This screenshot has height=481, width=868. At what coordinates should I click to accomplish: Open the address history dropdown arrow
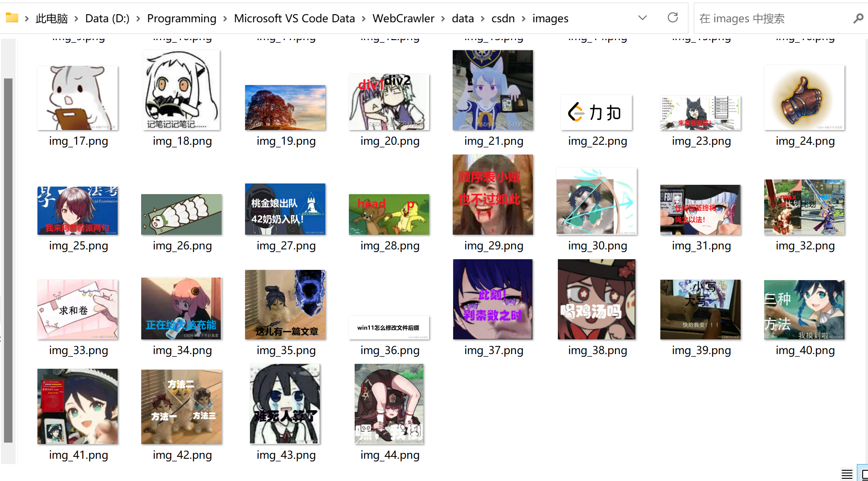(x=642, y=18)
